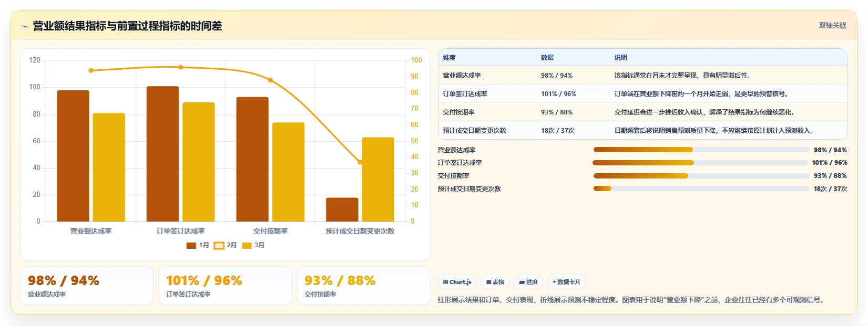Click the line point above 预计成交日期变更次数

tap(360, 162)
